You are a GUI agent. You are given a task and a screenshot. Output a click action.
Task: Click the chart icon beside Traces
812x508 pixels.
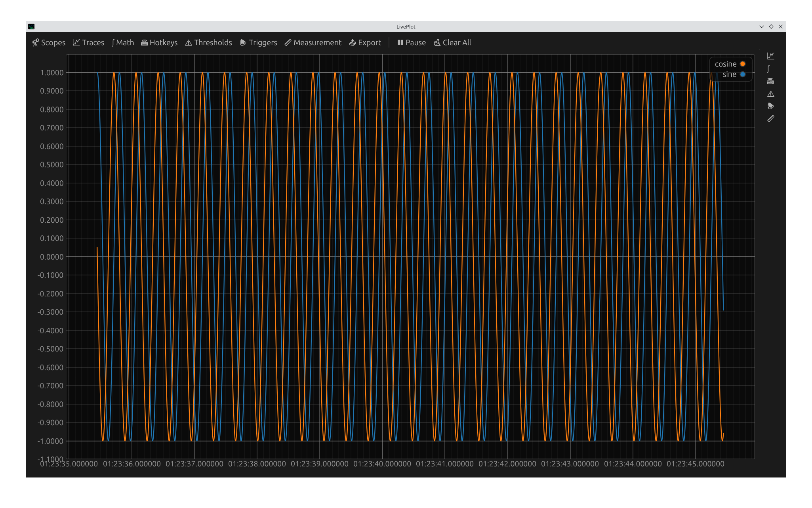coord(76,42)
